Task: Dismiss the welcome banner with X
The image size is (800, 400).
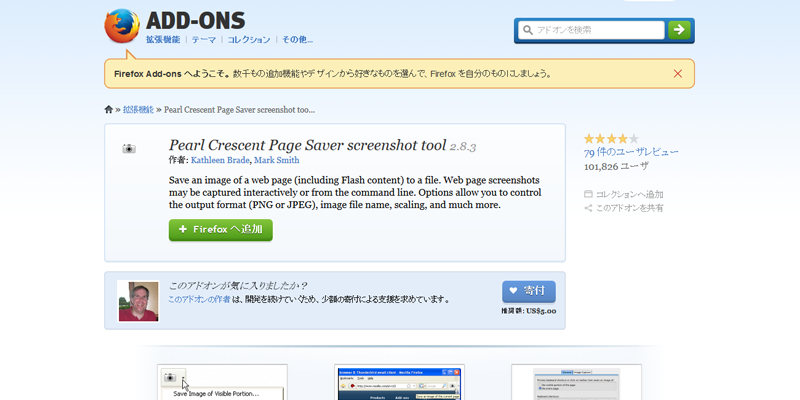Action: [x=678, y=73]
